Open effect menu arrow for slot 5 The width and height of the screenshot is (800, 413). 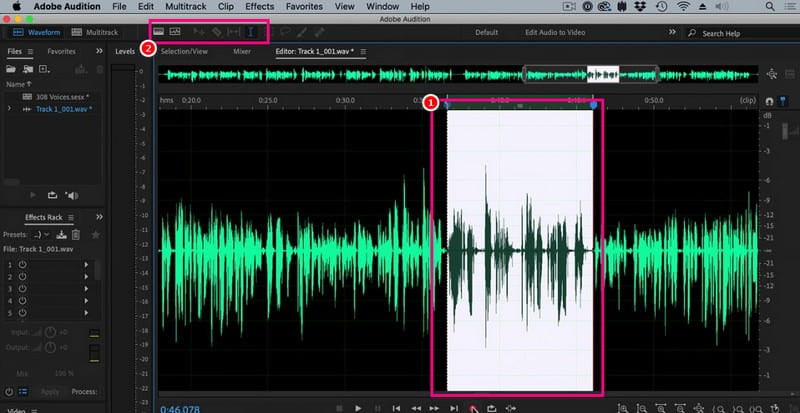[86, 312]
